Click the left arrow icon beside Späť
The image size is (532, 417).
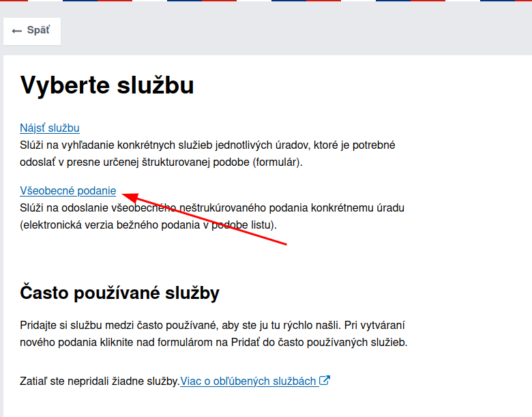(x=17, y=31)
